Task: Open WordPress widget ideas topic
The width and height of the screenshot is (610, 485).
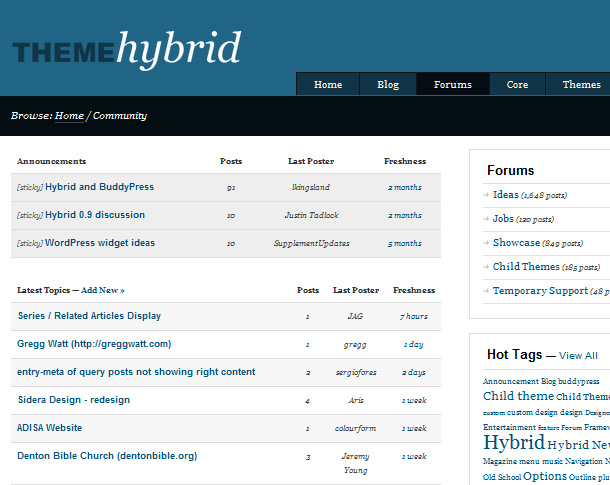Action: tap(100, 243)
